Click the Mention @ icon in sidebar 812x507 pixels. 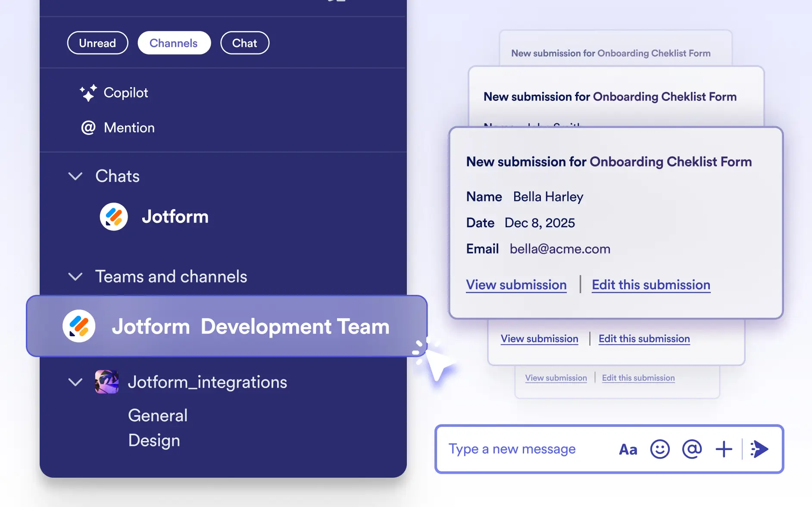click(88, 128)
